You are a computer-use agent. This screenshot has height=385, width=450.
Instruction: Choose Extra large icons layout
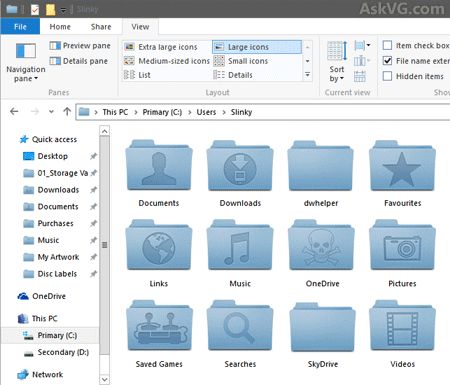[x=161, y=47]
